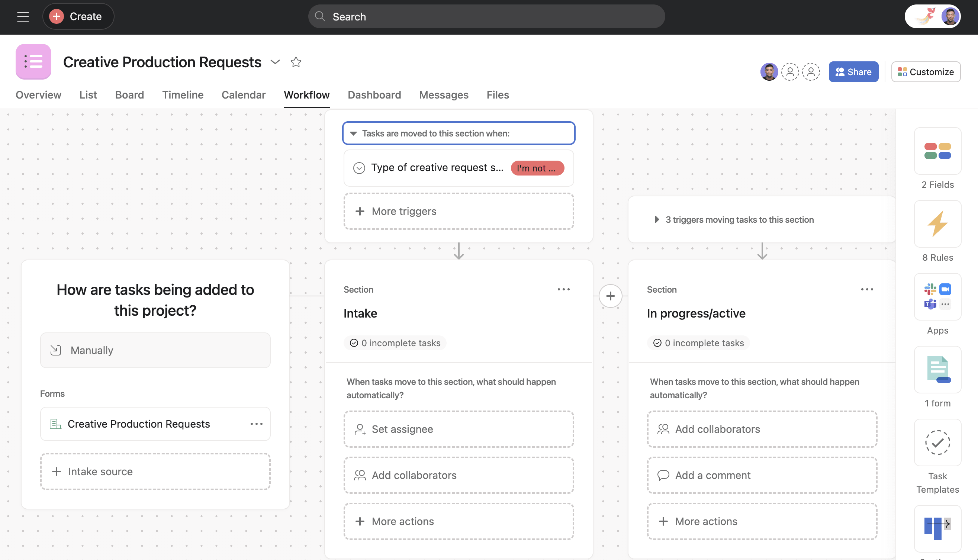Screen dimensions: 978x560
Task: Switch to the Overview tab
Action: point(38,95)
